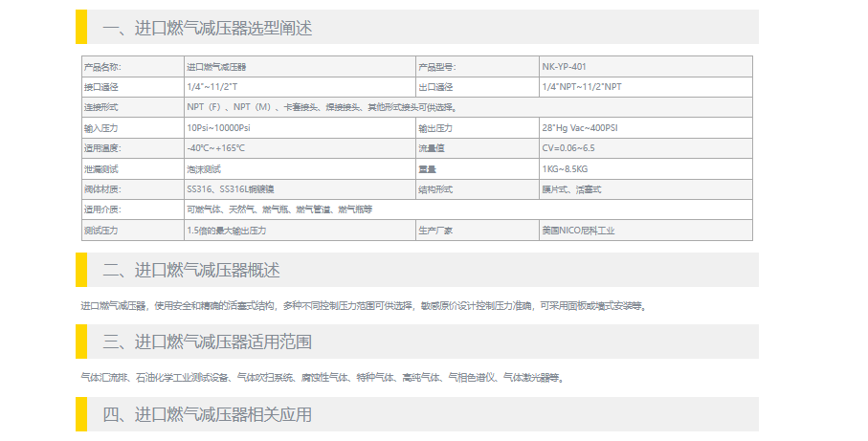Click the 二、进口燃气减压器概述 heading
Screen dimensions: 868x441
[191, 271]
